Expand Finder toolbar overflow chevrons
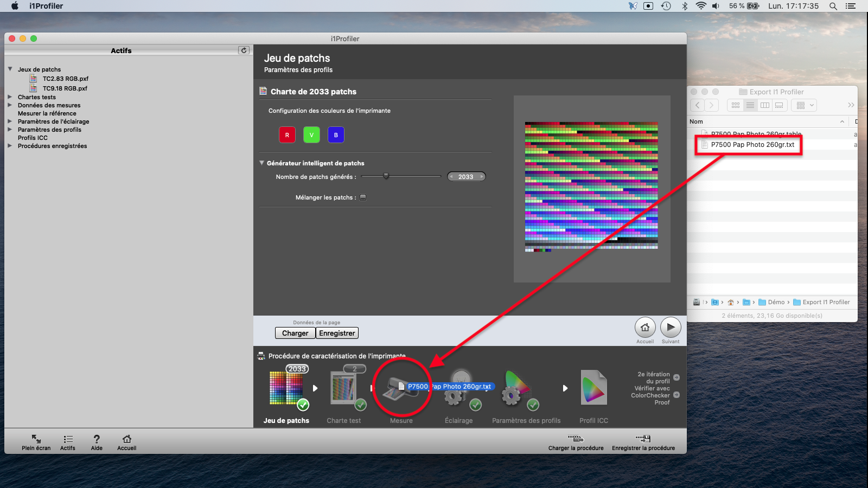868x488 pixels. [851, 105]
